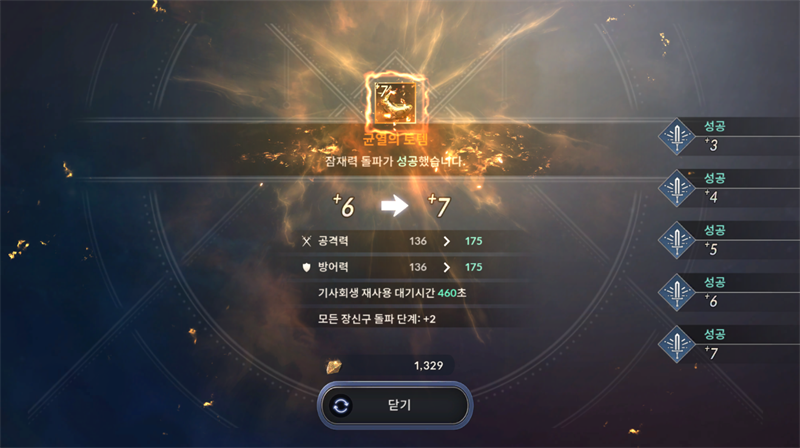Viewport: 800px width, 448px height.
Task: Click the +6 성공 sword diamond icon
Action: click(x=677, y=292)
